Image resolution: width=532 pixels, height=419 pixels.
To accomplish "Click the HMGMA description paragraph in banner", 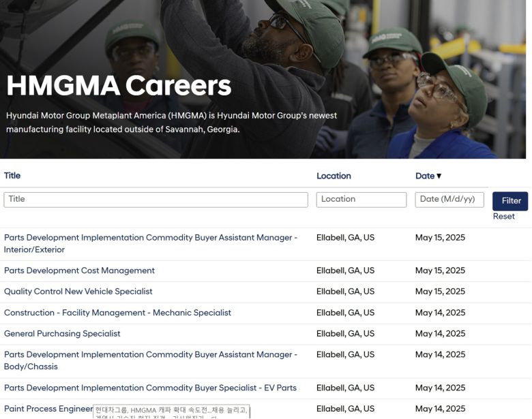I will click(171, 122).
